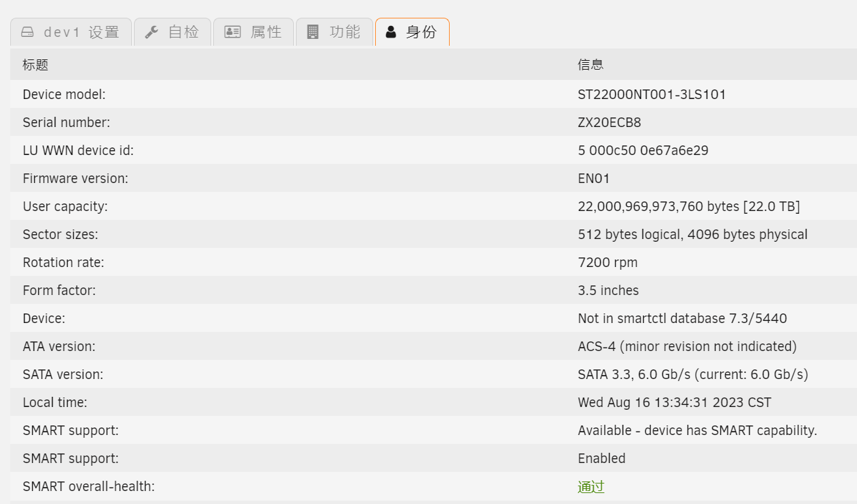
Task: Click the Form factor label
Action: (x=59, y=290)
